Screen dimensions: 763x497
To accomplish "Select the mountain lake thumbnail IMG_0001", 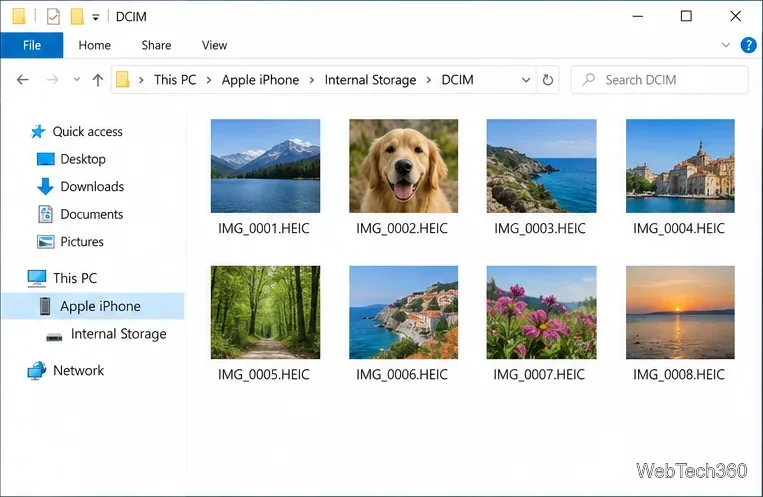I will click(x=265, y=166).
